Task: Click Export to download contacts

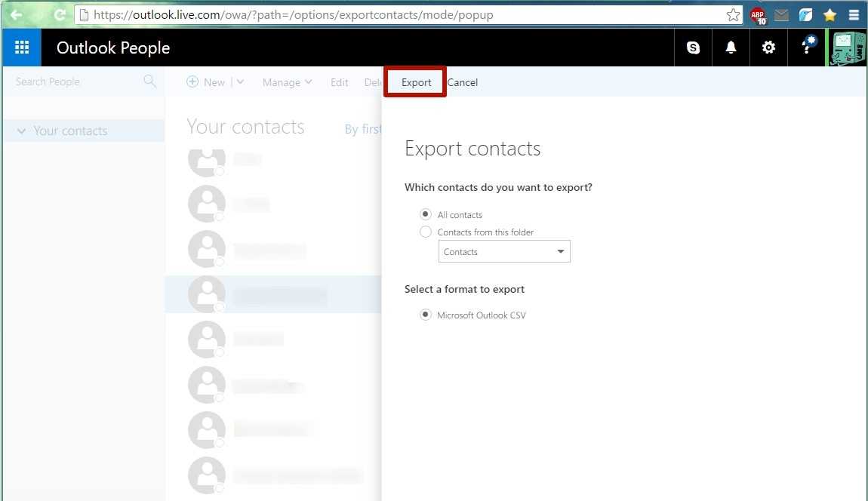Action: tap(416, 82)
